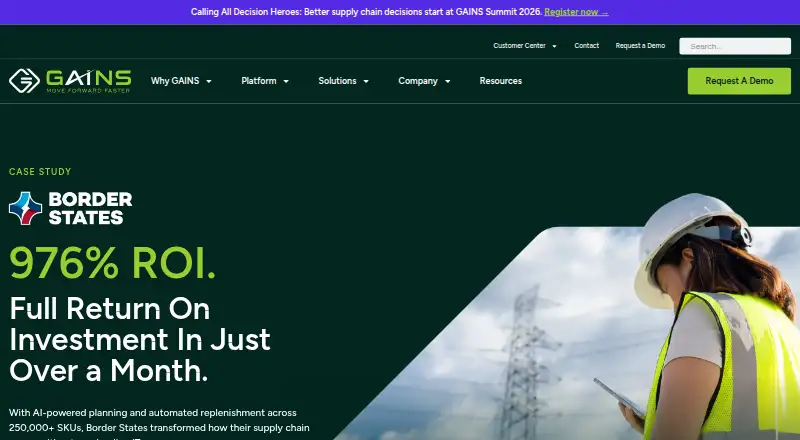Click the AI-powered planning description paragraph

(159, 425)
